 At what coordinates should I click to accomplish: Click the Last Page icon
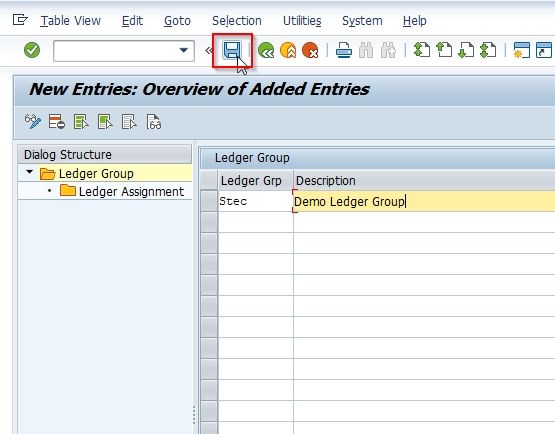tap(488, 50)
